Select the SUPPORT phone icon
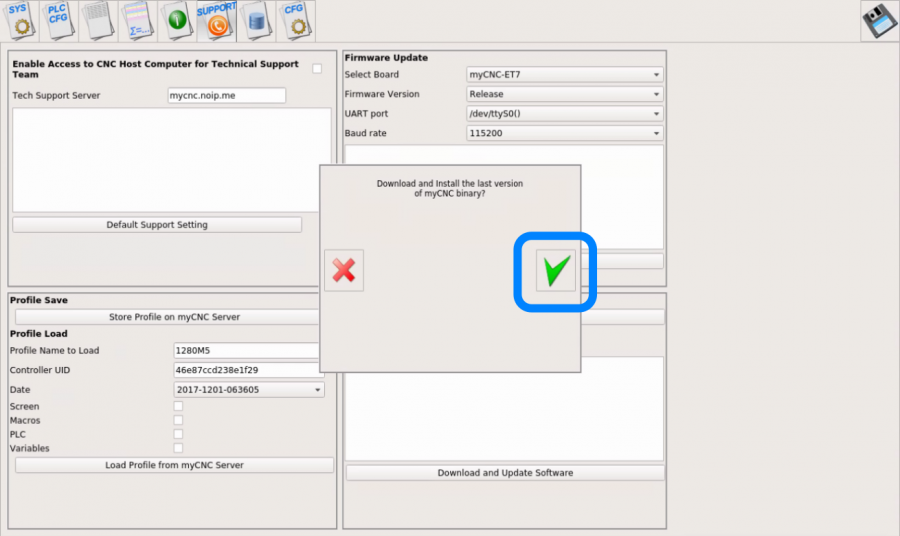This screenshot has height=536, width=900. tap(216, 20)
